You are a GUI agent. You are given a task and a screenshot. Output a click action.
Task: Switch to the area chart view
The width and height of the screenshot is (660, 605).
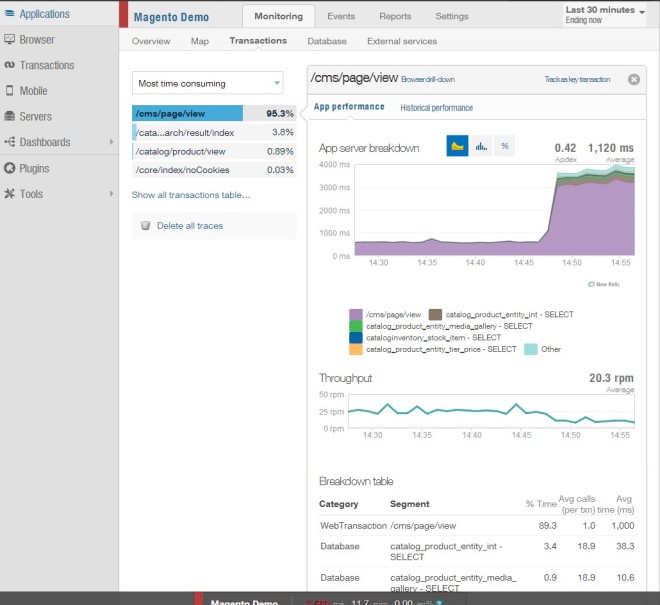click(458, 146)
